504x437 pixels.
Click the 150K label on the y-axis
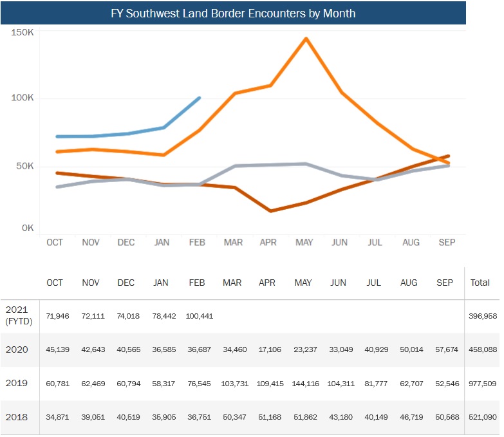(x=22, y=32)
